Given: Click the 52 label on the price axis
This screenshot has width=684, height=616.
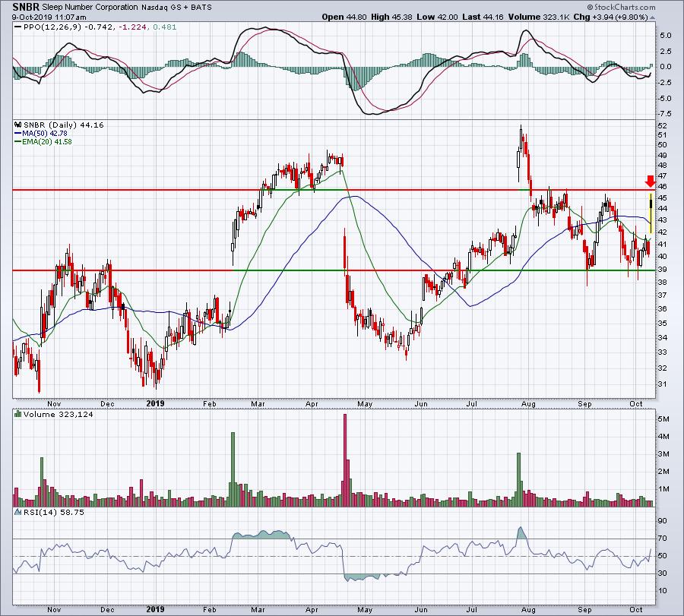Looking at the screenshot, I should pos(662,125).
